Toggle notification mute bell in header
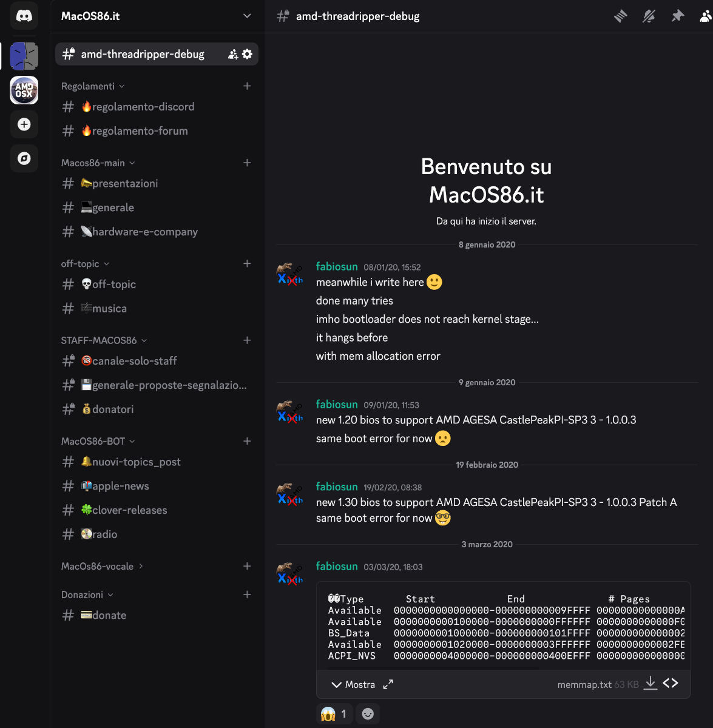Image resolution: width=713 pixels, height=728 pixels. click(649, 16)
